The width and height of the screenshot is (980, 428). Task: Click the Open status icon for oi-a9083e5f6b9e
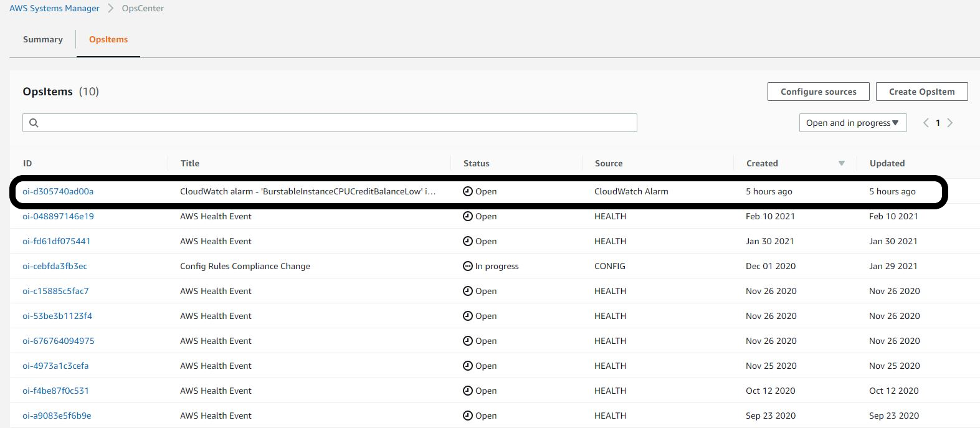[x=467, y=416]
